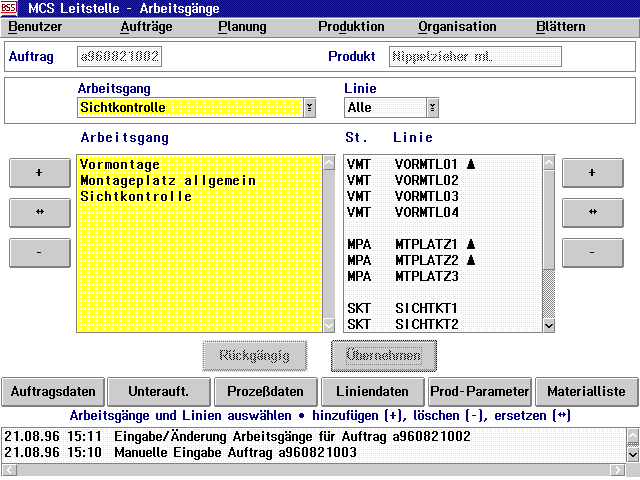Select MTPLATZ2 line entry
This screenshot has height=480, width=640.
(x=426, y=260)
